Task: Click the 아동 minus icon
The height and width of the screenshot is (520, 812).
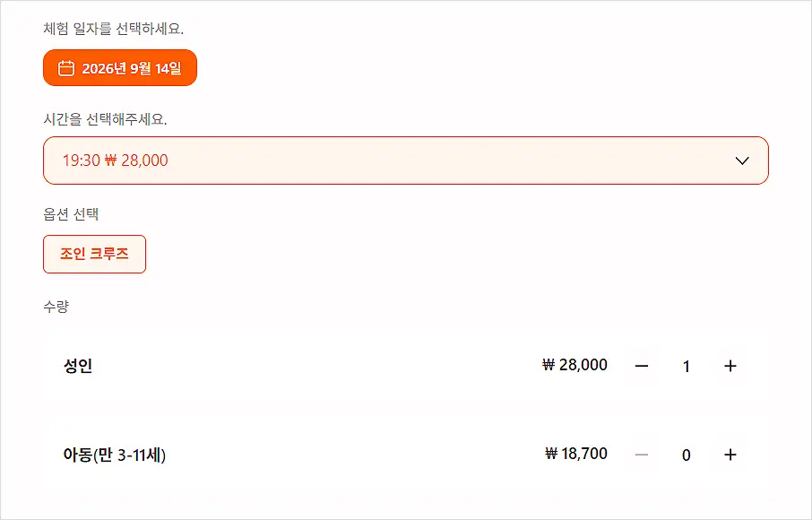Action: pos(642,455)
